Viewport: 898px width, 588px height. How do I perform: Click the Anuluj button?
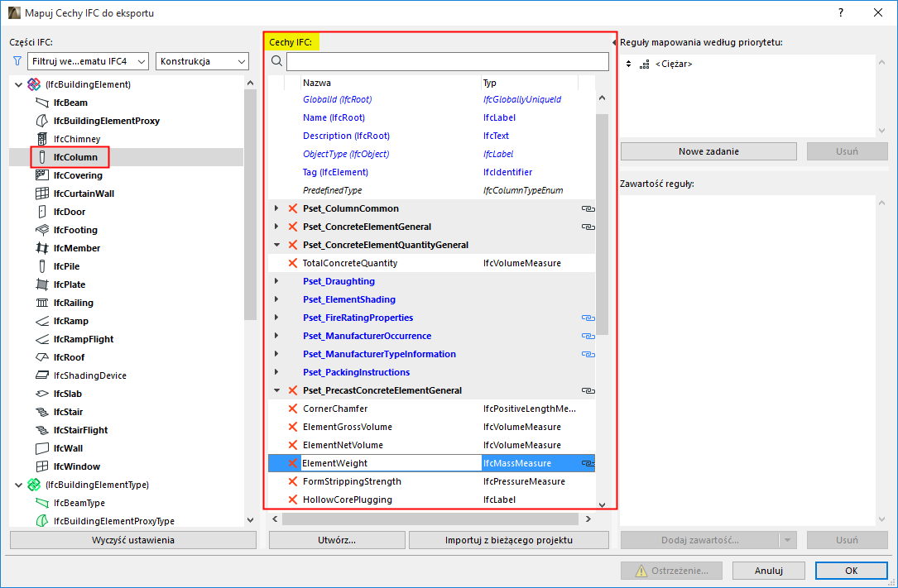tap(768, 571)
